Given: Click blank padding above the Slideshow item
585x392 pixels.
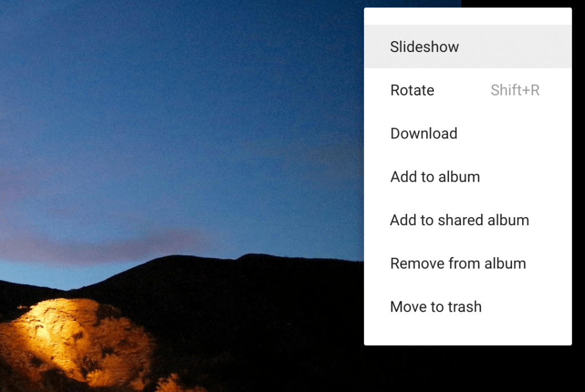Looking at the screenshot, I should [x=467, y=16].
